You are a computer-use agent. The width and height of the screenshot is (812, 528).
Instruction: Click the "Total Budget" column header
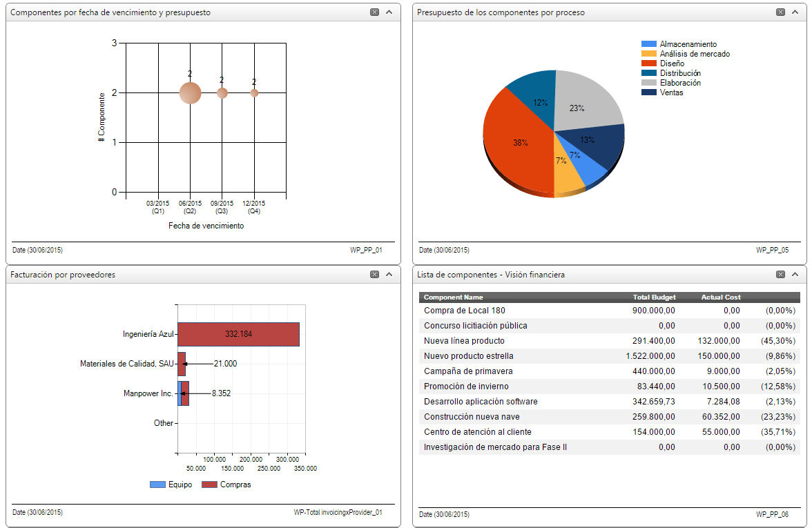653,297
